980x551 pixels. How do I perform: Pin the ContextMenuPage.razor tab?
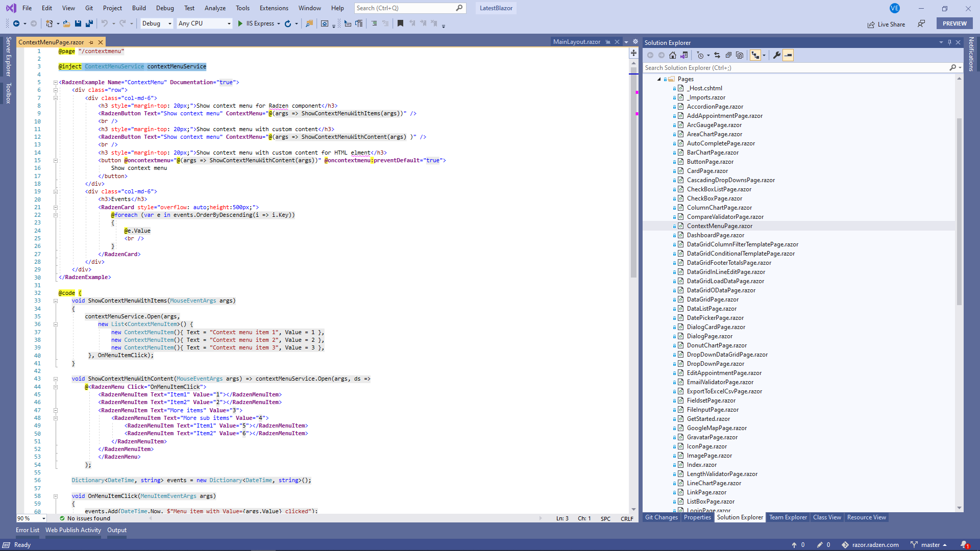click(91, 42)
